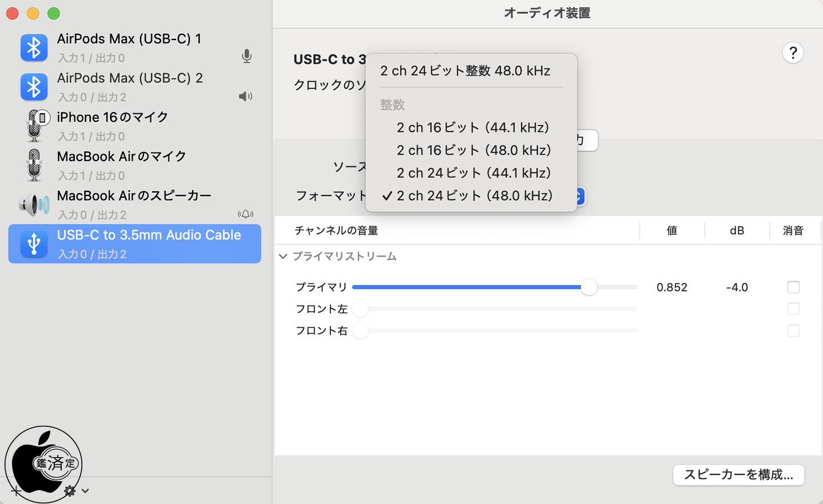Screen dimensions: 823x504
Task: Select iPhone 16のマイク device
Action: (x=135, y=126)
